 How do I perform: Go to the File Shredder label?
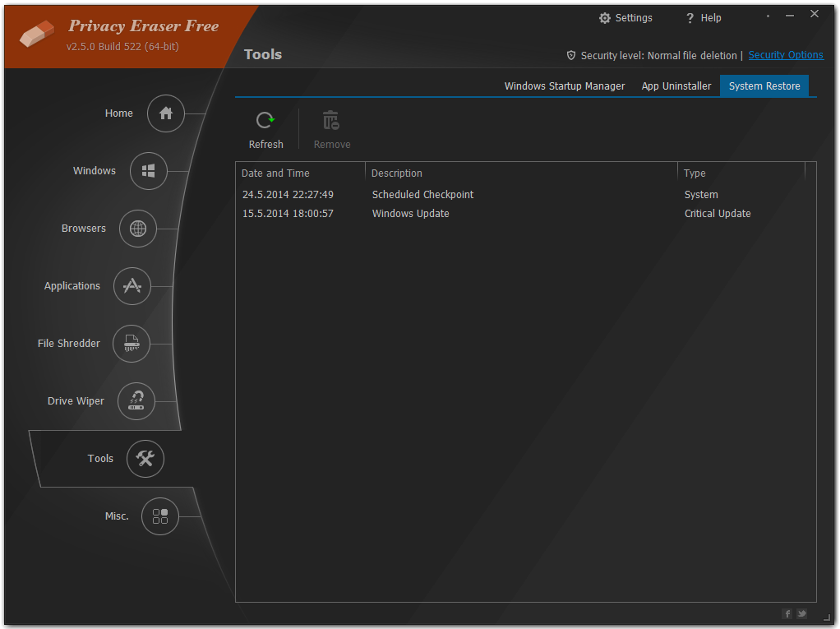68,344
